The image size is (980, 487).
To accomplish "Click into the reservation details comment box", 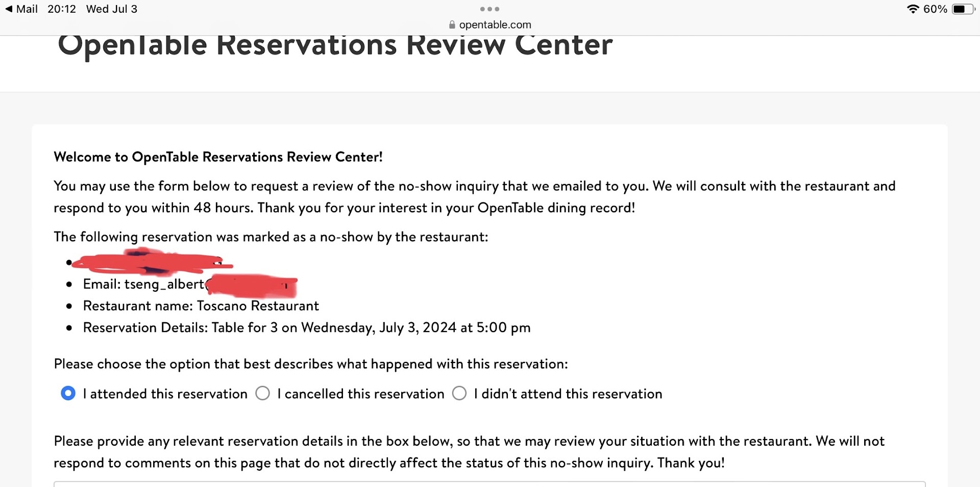I will (x=489, y=483).
